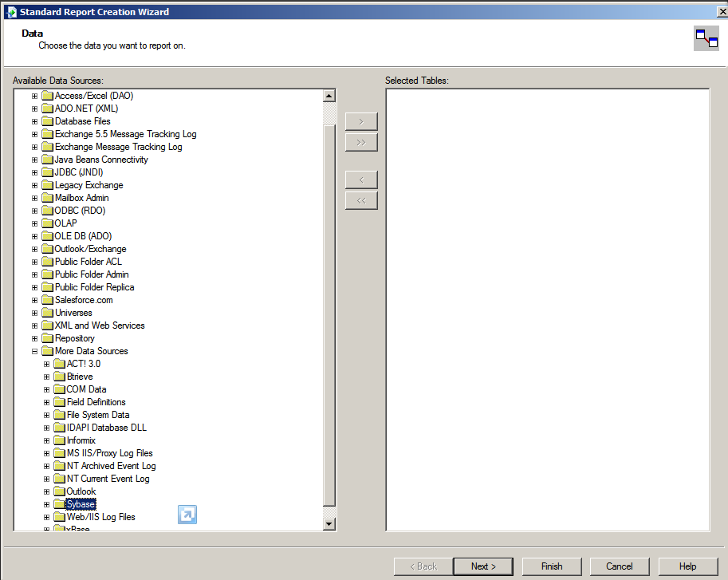Click the OLAP folder icon
The width and height of the screenshot is (728, 580).
47,223
